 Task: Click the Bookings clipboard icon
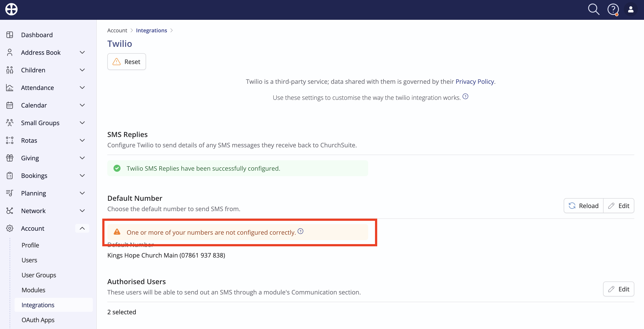point(10,175)
